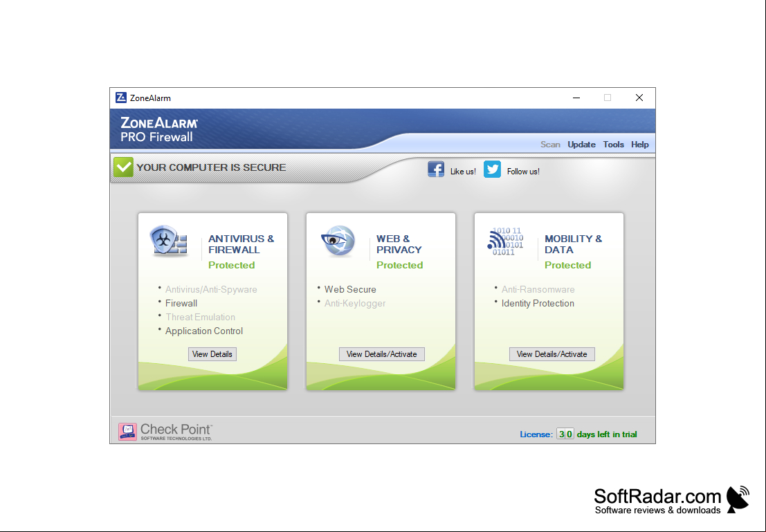Click the trial days counter box
Image resolution: width=766 pixels, height=532 pixels.
pos(565,434)
